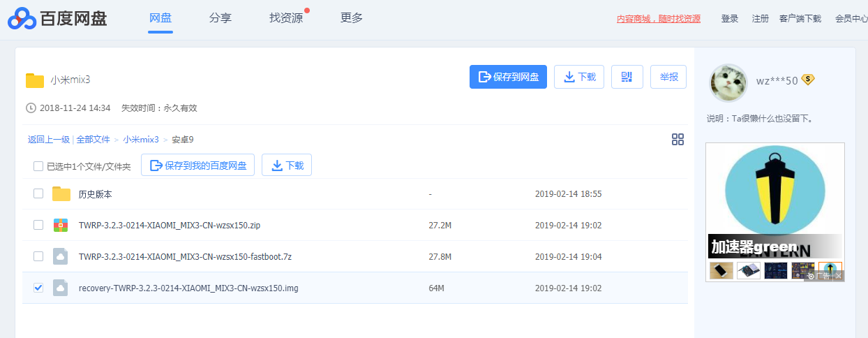Click the top 下载 button beside 保存到网盘

(x=579, y=77)
